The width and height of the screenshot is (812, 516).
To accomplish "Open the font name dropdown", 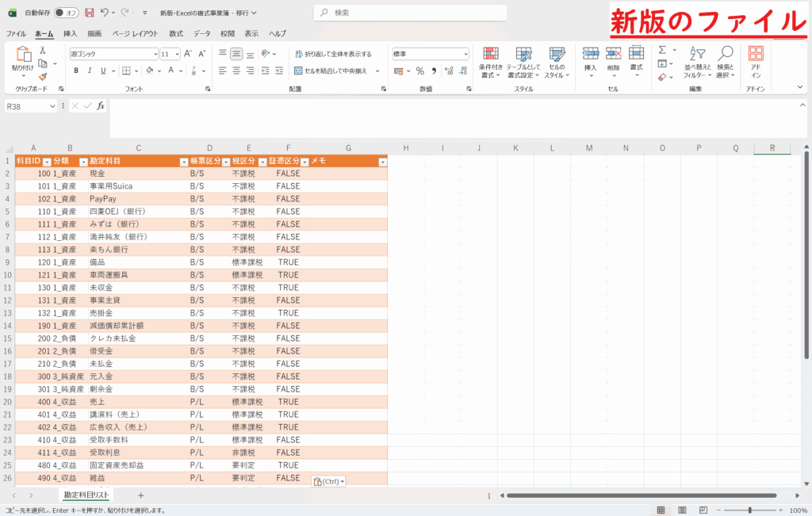I will tap(155, 54).
